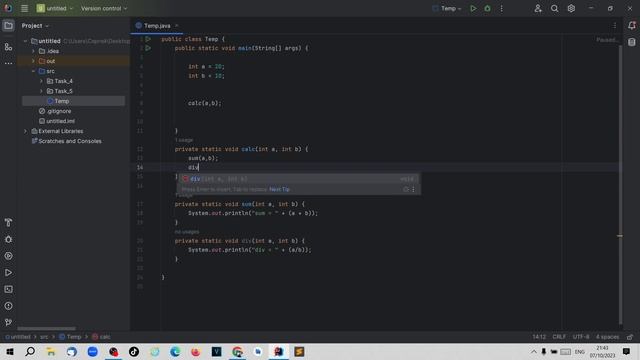This screenshot has width=640, height=360.
Task: Click run gutter icon beside main method
Action: pyautogui.click(x=148, y=48)
